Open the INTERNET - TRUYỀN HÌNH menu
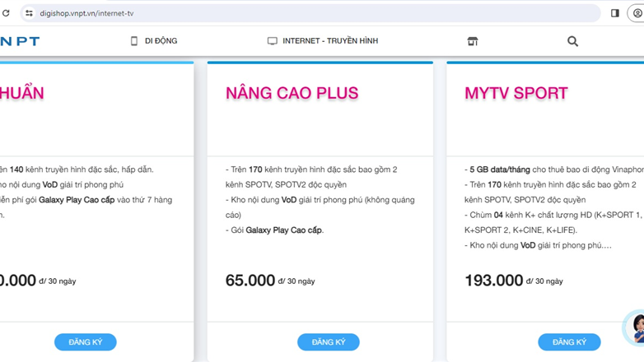This screenshot has height=362, width=644. click(x=329, y=40)
